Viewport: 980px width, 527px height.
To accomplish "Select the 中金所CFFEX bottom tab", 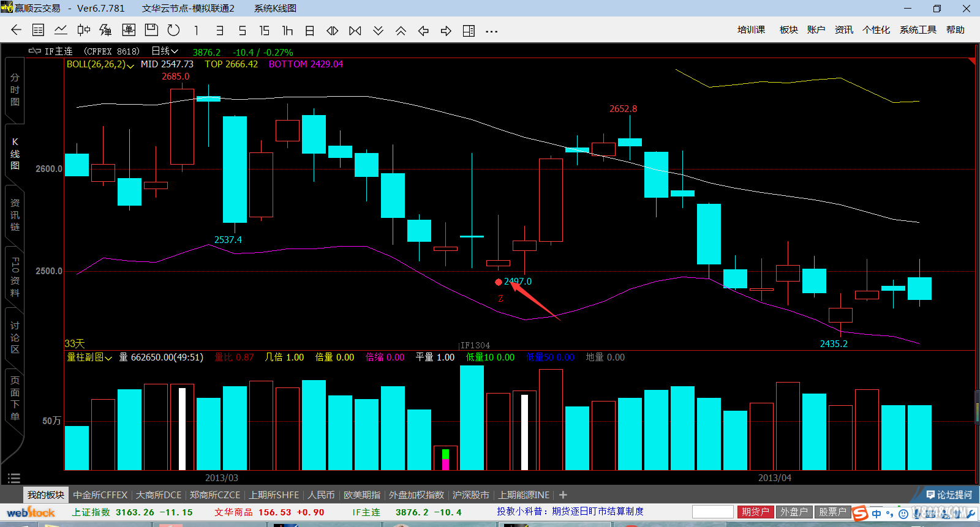I will (x=100, y=495).
